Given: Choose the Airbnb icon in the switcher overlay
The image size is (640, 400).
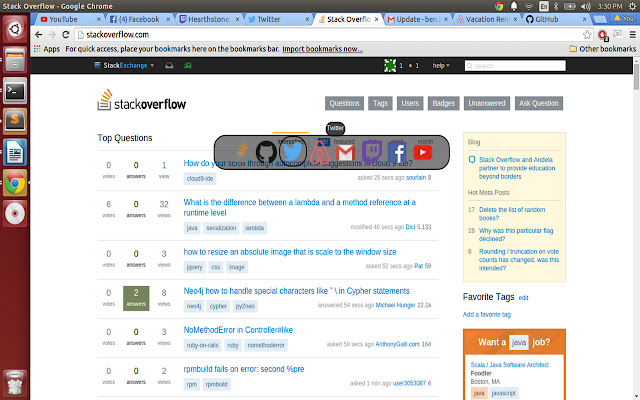Looking at the screenshot, I should (320, 152).
